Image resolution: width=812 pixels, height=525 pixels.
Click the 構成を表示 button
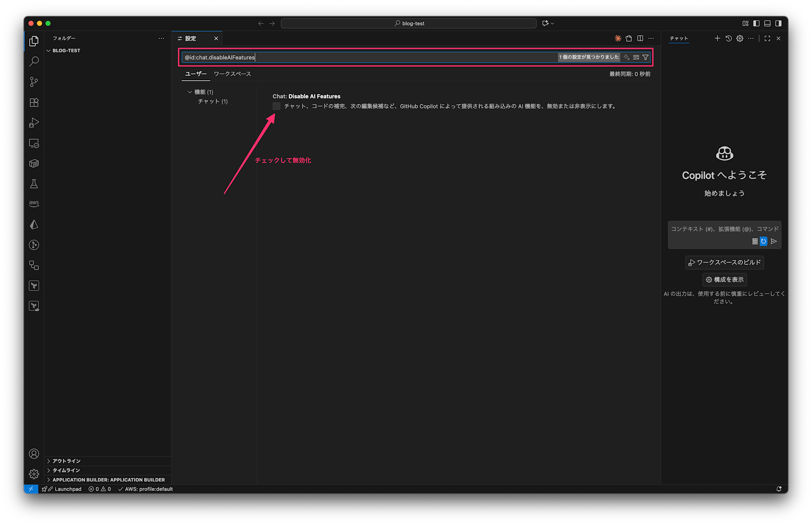(x=725, y=280)
